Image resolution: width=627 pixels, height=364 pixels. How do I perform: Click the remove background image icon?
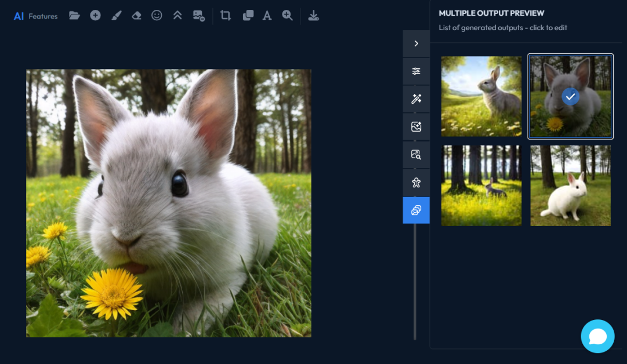(199, 16)
